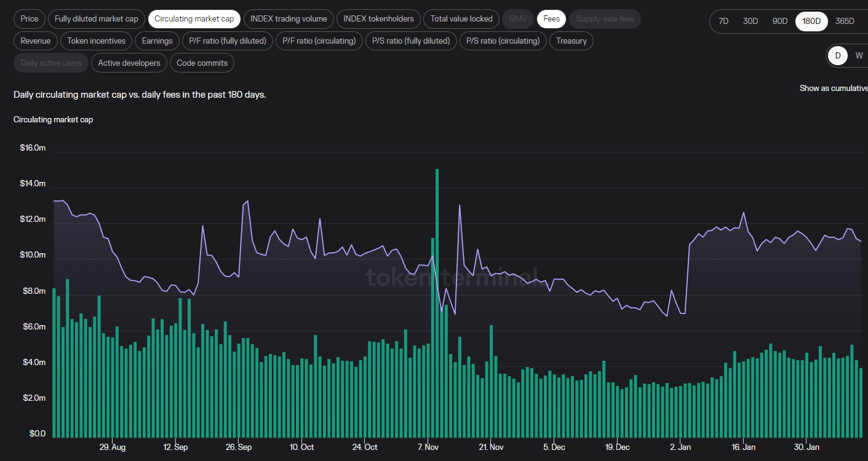Screen dimensions: 868x461
Task: Deselect Circulating market cap metric
Action: click(x=194, y=19)
